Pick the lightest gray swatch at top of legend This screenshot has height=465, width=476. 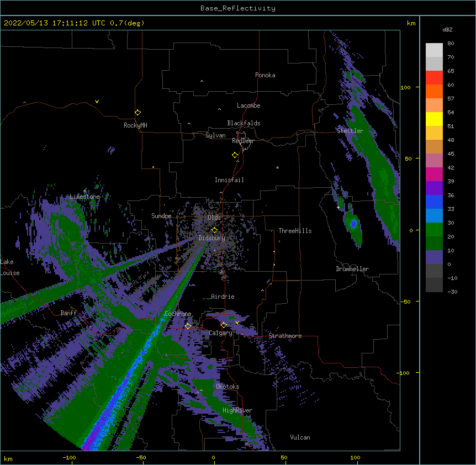point(434,50)
